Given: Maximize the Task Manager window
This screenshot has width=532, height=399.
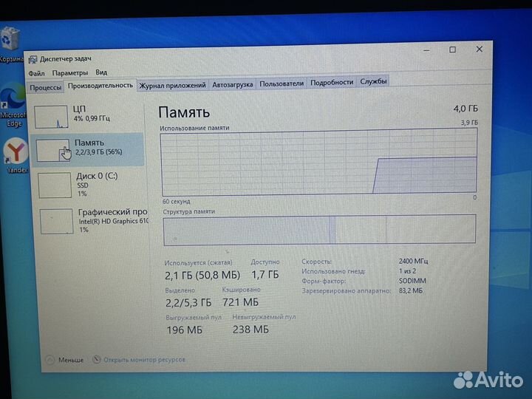Looking at the screenshot, I should point(452,50).
